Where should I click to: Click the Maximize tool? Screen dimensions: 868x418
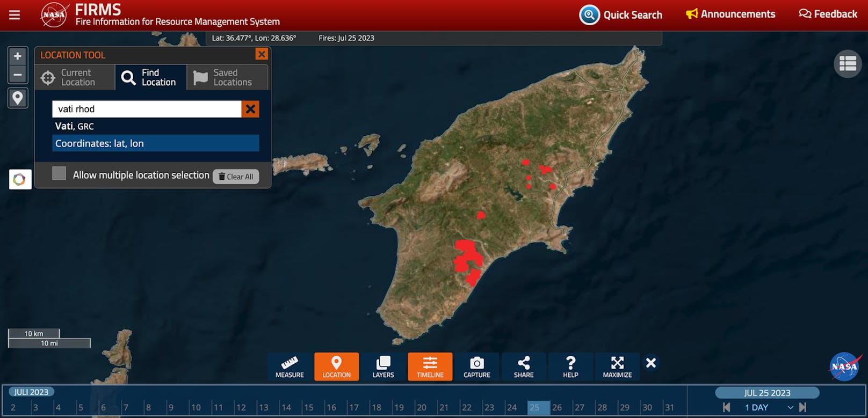[x=618, y=366]
